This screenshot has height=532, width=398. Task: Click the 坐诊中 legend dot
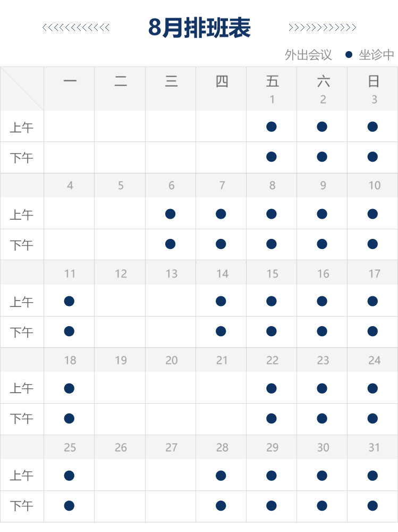point(349,55)
